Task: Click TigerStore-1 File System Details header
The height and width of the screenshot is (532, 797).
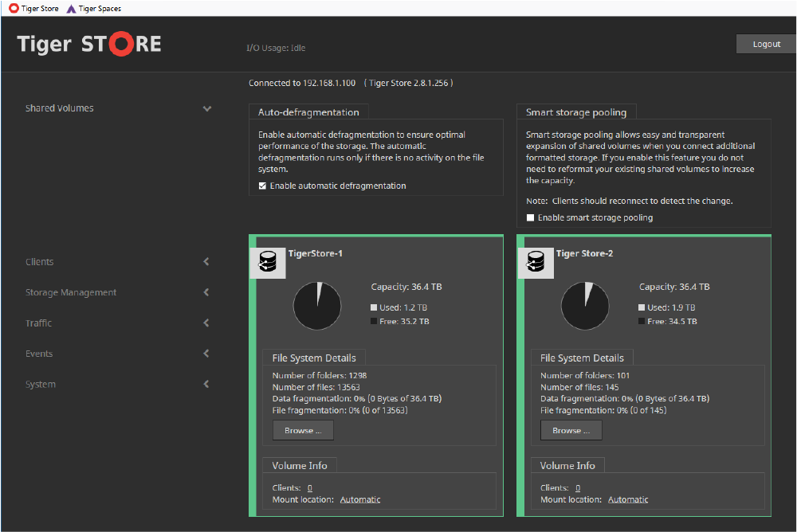Action: tap(314, 358)
